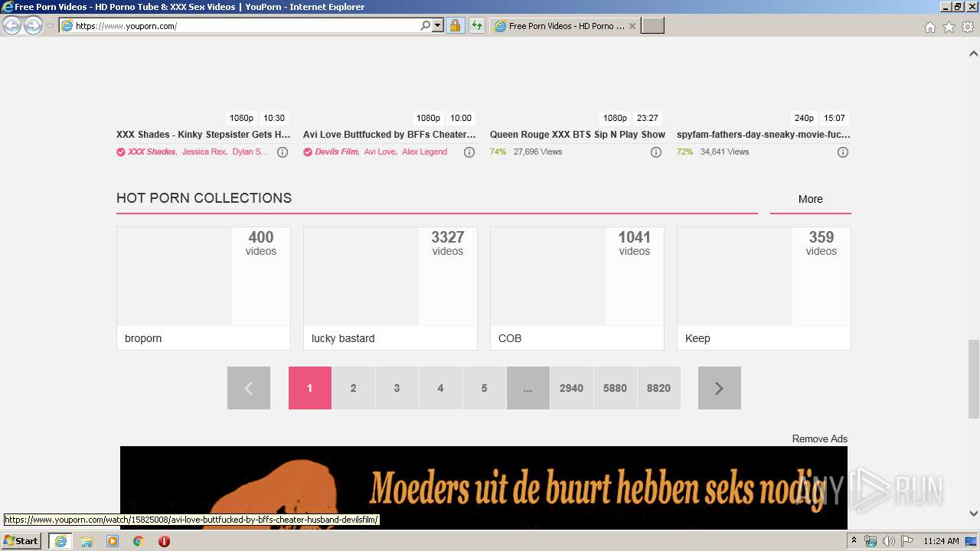
Task: Click the red Opera taskbar icon
Action: coord(164,541)
